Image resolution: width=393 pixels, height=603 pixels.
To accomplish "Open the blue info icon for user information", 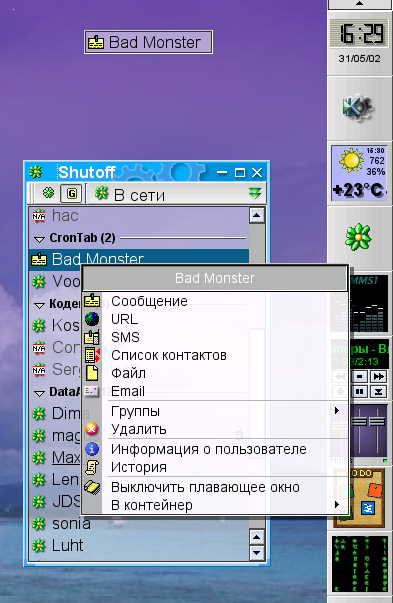I will [92, 449].
